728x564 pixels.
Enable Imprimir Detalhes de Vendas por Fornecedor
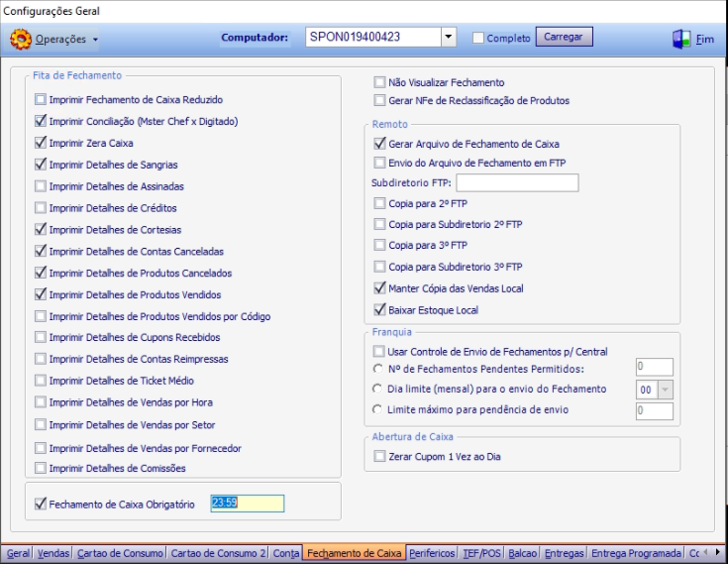coord(41,448)
